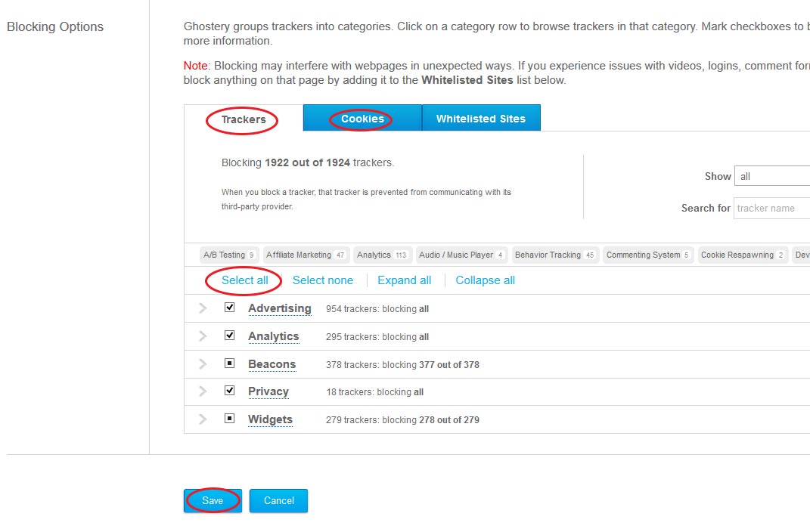Uncheck the Analytics category checkbox

229,336
